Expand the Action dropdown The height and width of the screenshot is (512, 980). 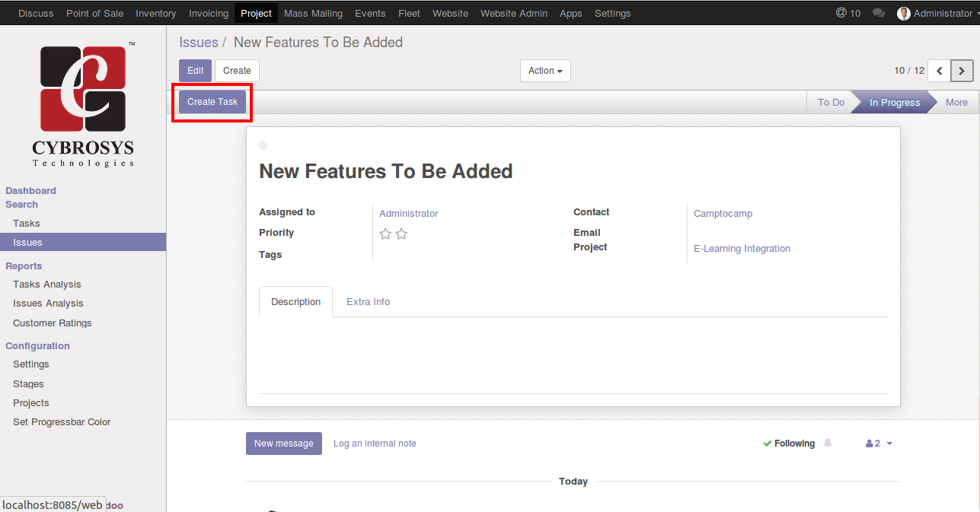click(545, 71)
